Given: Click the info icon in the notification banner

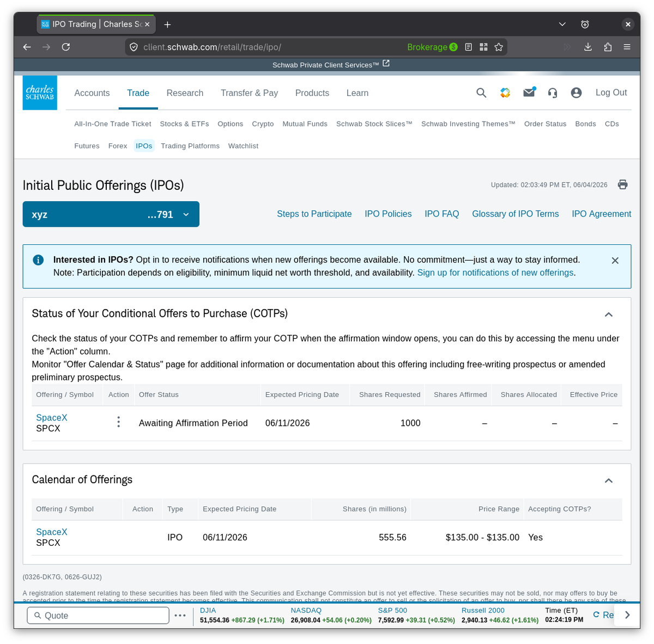Looking at the screenshot, I should (38, 260).
